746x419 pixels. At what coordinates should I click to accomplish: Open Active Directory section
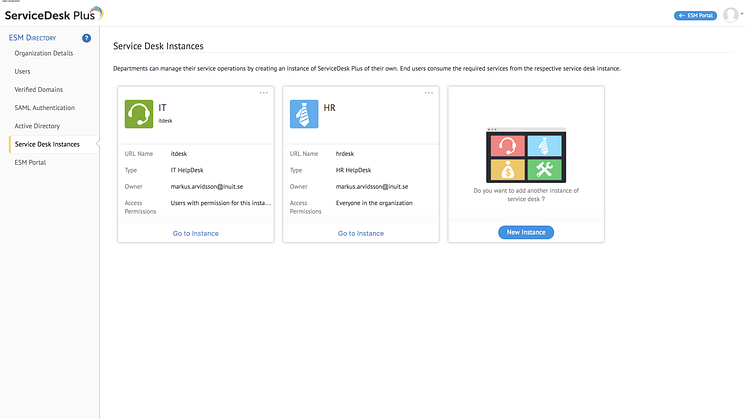pos(37,126)
